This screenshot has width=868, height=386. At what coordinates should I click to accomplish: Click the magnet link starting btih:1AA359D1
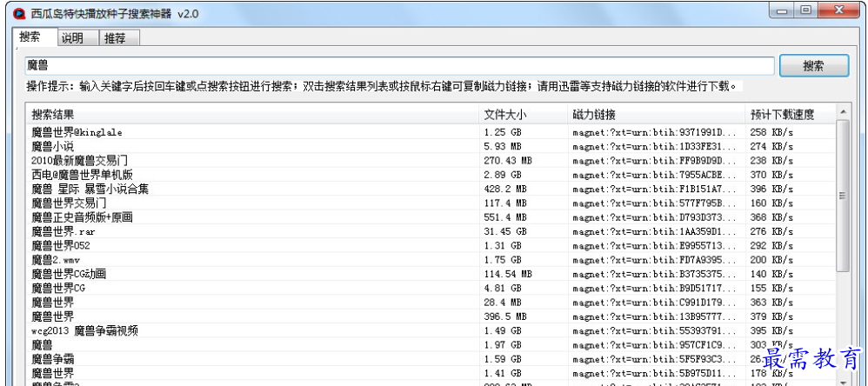655,231
